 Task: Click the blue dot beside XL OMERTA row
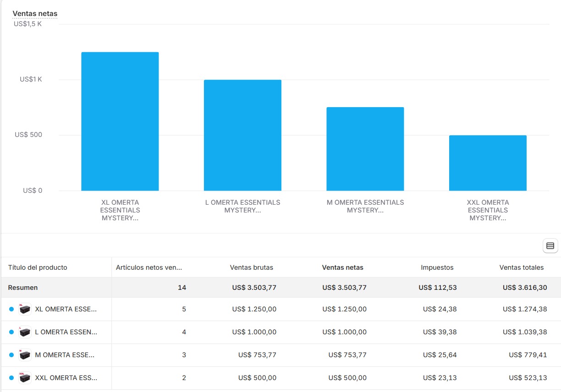click(x=11, y=309)
